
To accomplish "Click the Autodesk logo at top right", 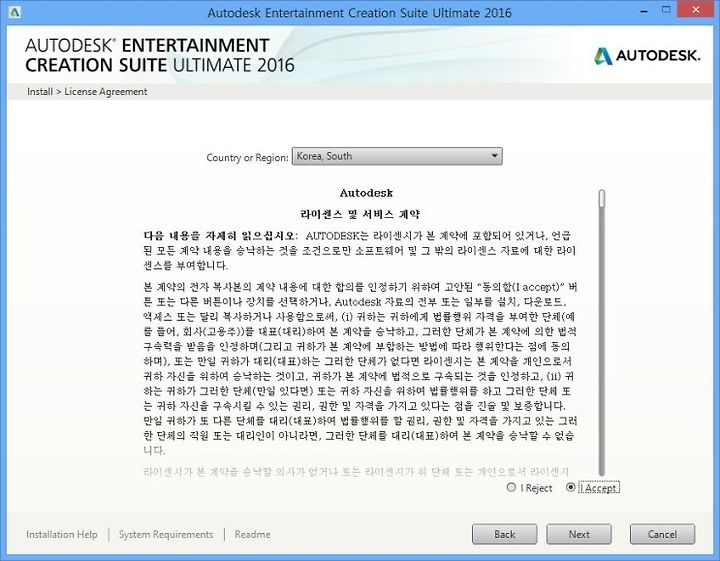I will (647, 56).
